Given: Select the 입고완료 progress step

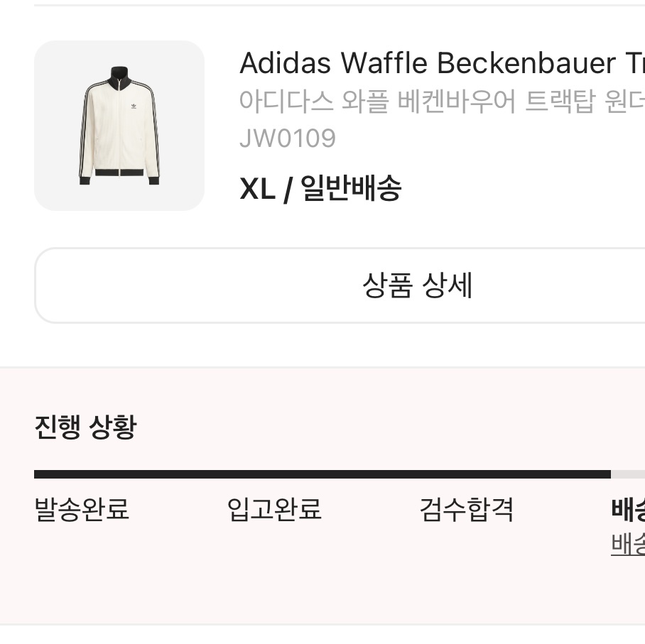Looking at the screenshot, I should pyautogui.click(x=274, y=510).
